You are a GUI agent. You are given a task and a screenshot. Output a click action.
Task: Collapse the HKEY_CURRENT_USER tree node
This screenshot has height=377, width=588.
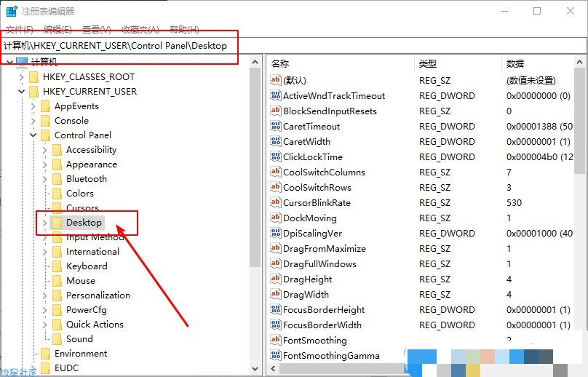click(22, 92)
